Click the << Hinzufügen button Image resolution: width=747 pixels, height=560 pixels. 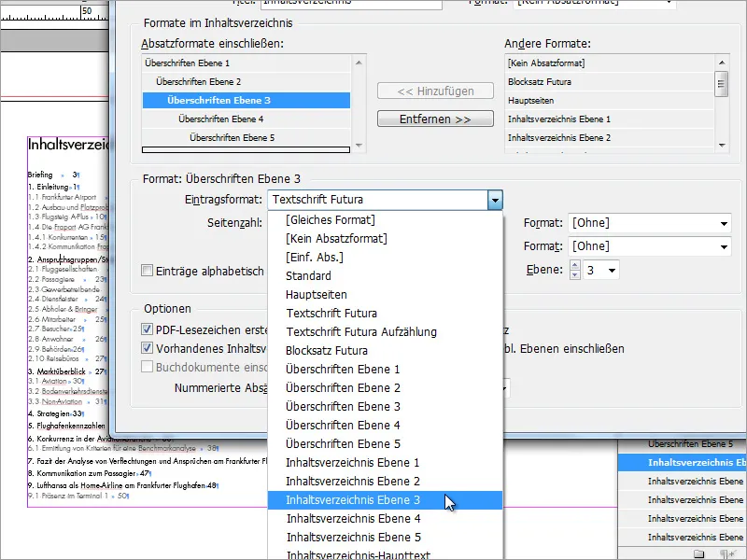click(x=435, y=91)
